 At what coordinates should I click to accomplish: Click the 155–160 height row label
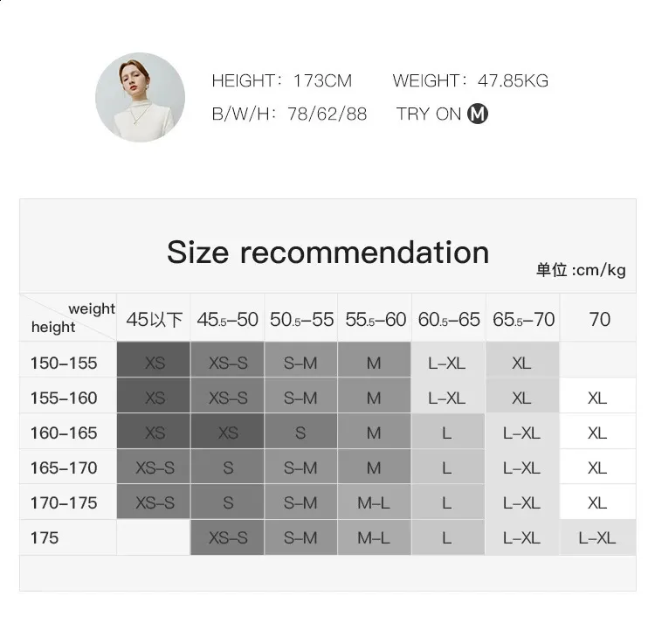tap(64, 398)
